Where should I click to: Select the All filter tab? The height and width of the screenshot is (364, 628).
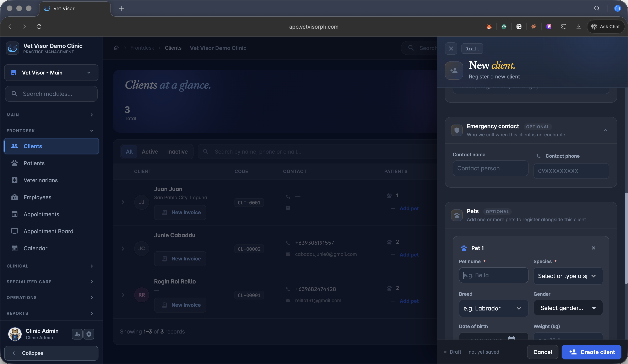[x=129, y=152]
